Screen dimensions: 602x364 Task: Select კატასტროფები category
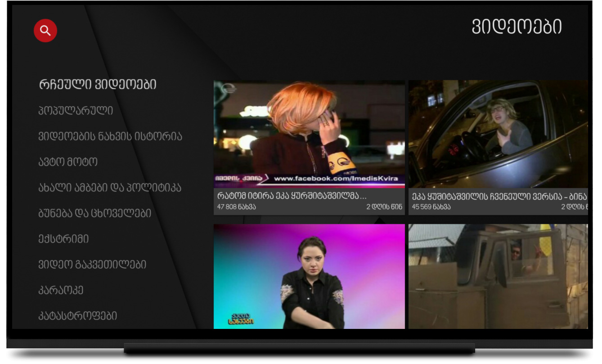(78, 316)
